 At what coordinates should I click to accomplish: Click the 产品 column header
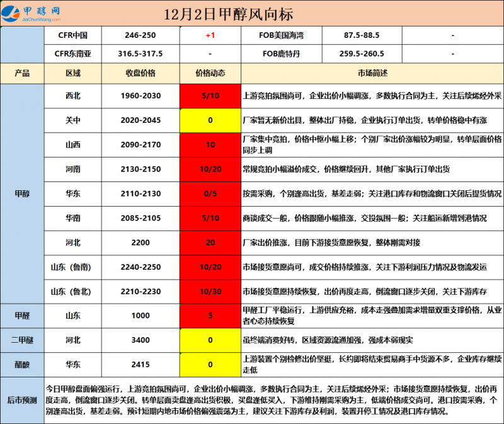[22, 73]
